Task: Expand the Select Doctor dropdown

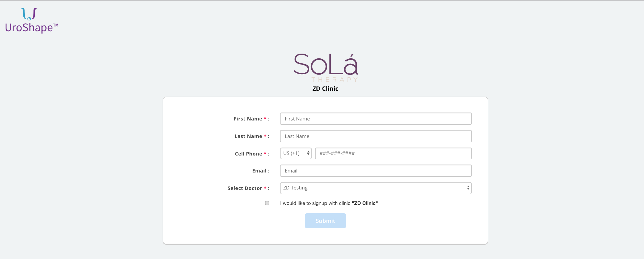Action: click(376, 188)
